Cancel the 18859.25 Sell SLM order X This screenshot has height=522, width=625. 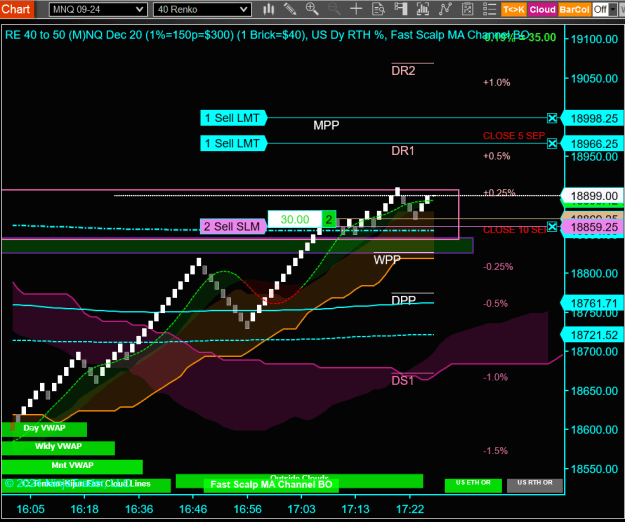coord(552,227)
